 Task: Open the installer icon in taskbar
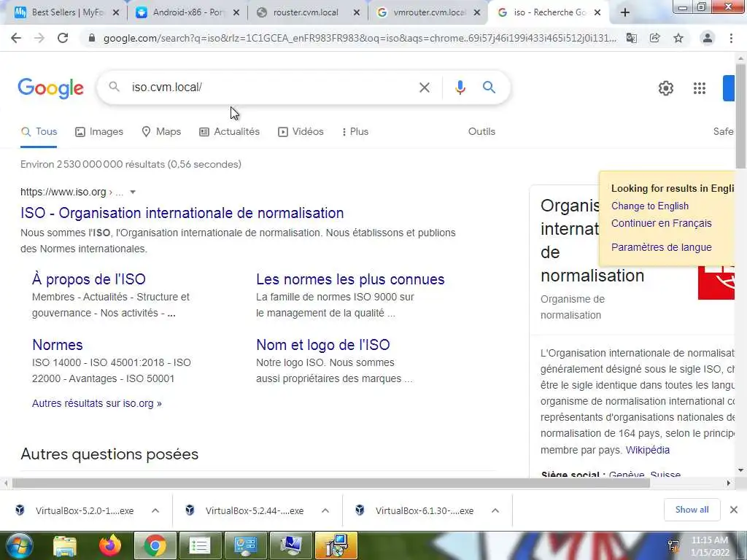tap(336, 545)
